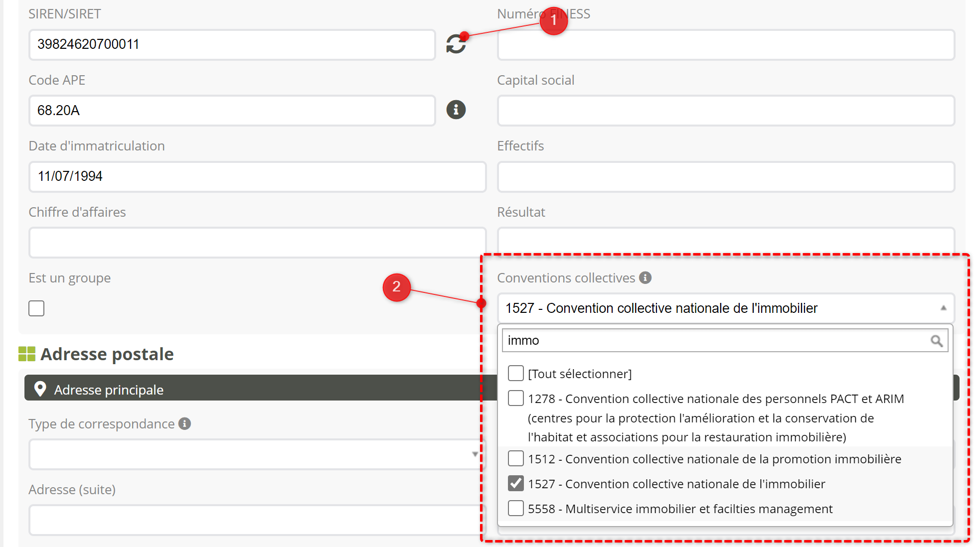Focus the Numéro FINESS field

(725, 45)
